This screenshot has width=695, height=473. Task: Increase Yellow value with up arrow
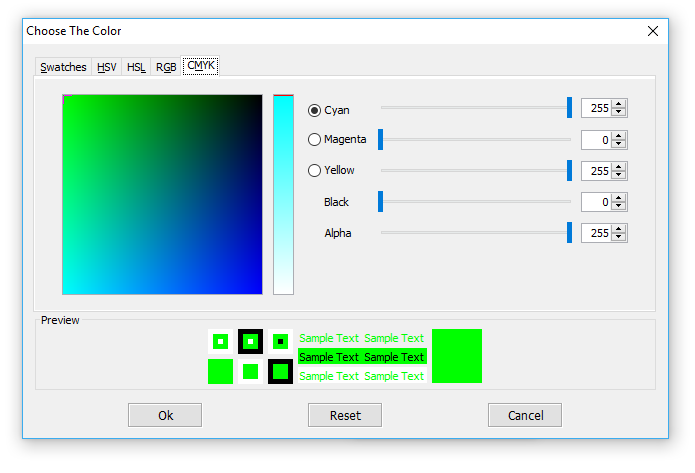pos(619,167)
